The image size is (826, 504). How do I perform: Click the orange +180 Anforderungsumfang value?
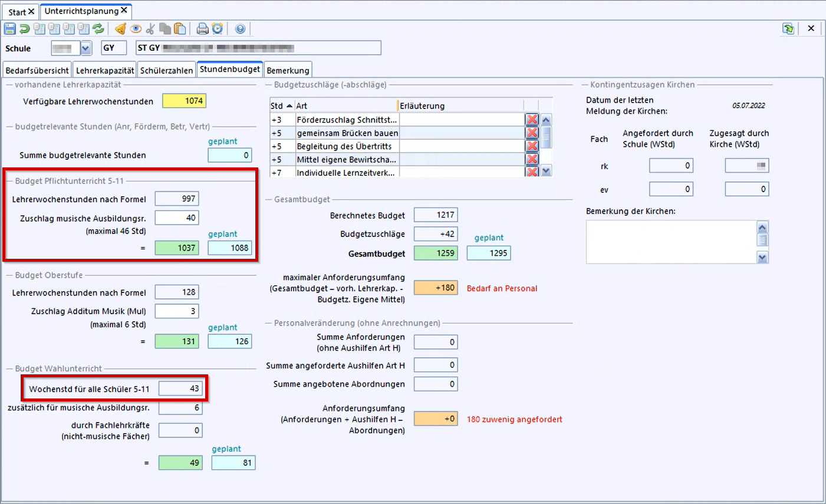[x=436, y=288]
